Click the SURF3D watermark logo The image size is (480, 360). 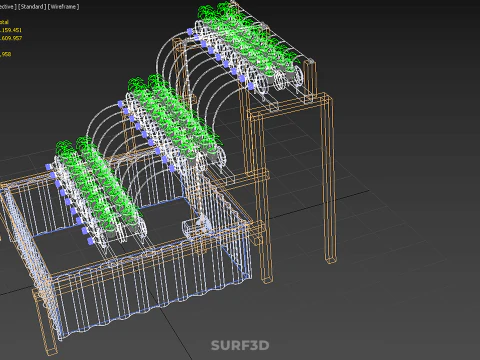240,345
